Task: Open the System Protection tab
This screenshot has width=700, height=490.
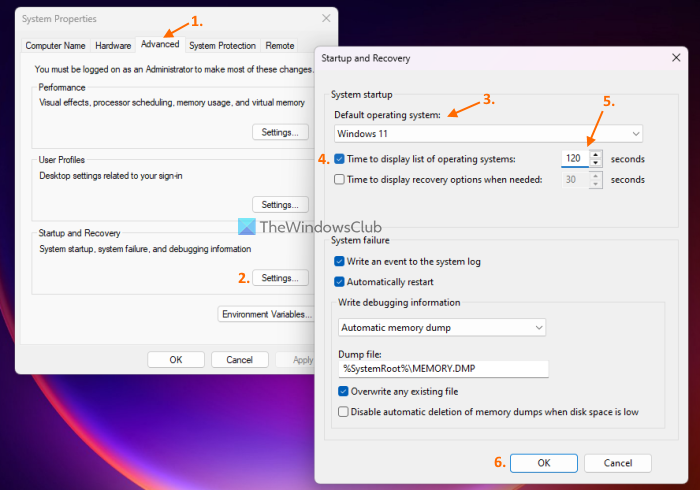Action: [x=222, y=46]
